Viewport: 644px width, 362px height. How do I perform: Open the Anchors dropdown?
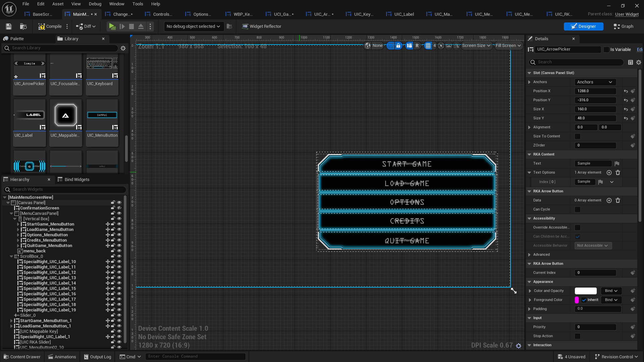click(x=595, y=82)
